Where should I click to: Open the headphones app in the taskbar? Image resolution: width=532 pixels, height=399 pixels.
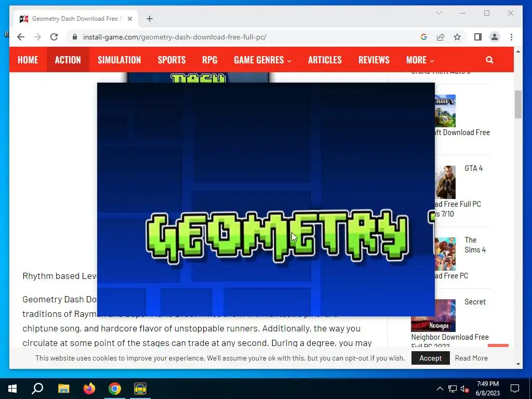tap(140, 389)
